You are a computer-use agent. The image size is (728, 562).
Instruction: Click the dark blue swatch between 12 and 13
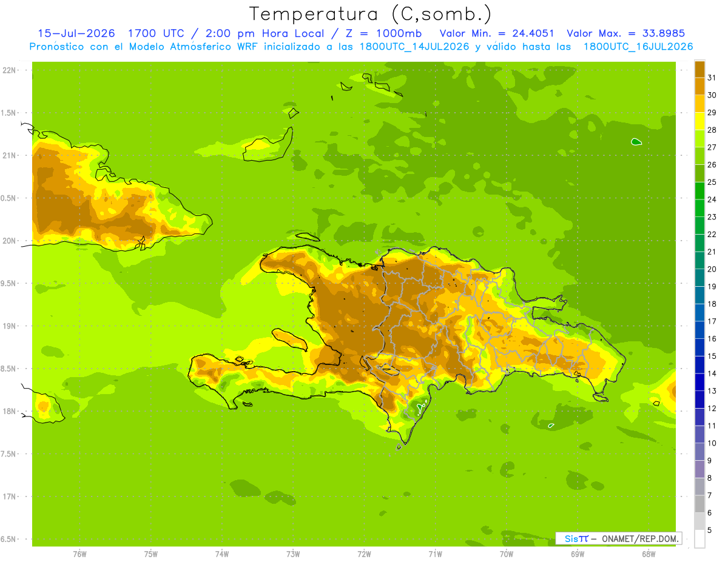(699, 400)
